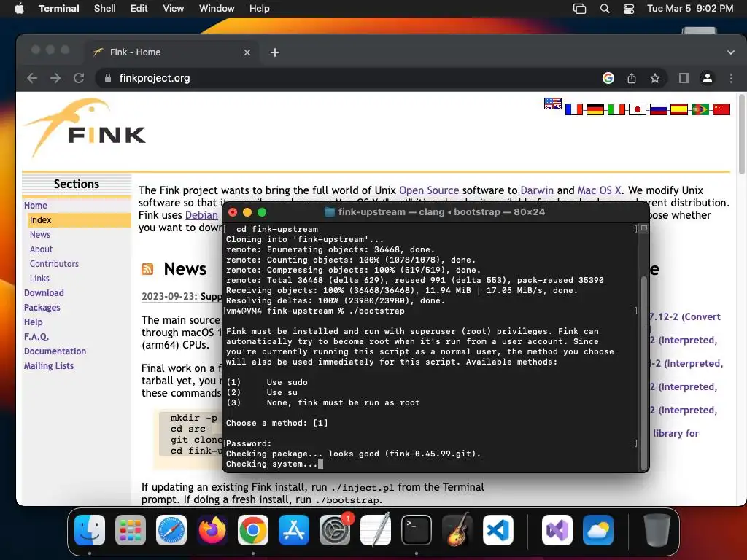Open the Terminal app menu

pos(59,9)
